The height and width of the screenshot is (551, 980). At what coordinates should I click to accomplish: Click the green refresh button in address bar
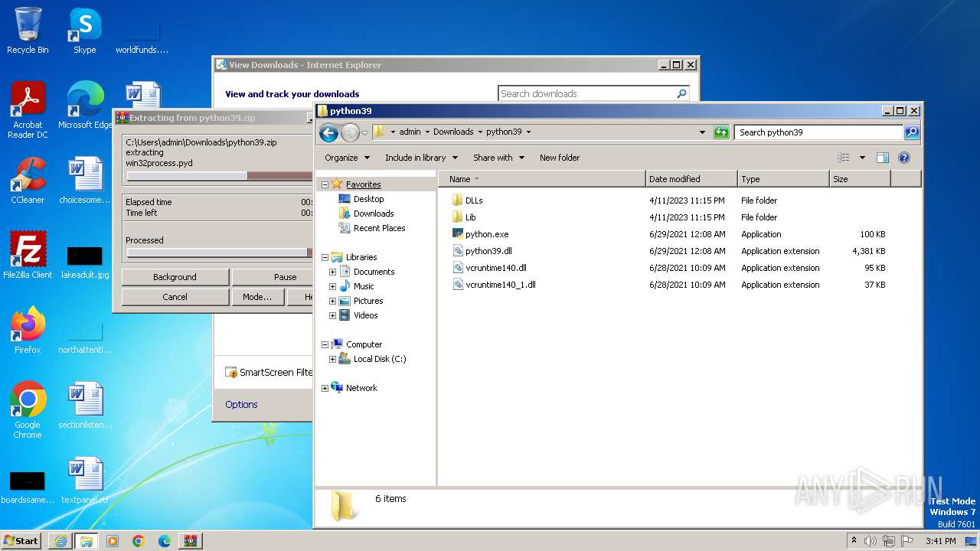(x=721, y=132)
